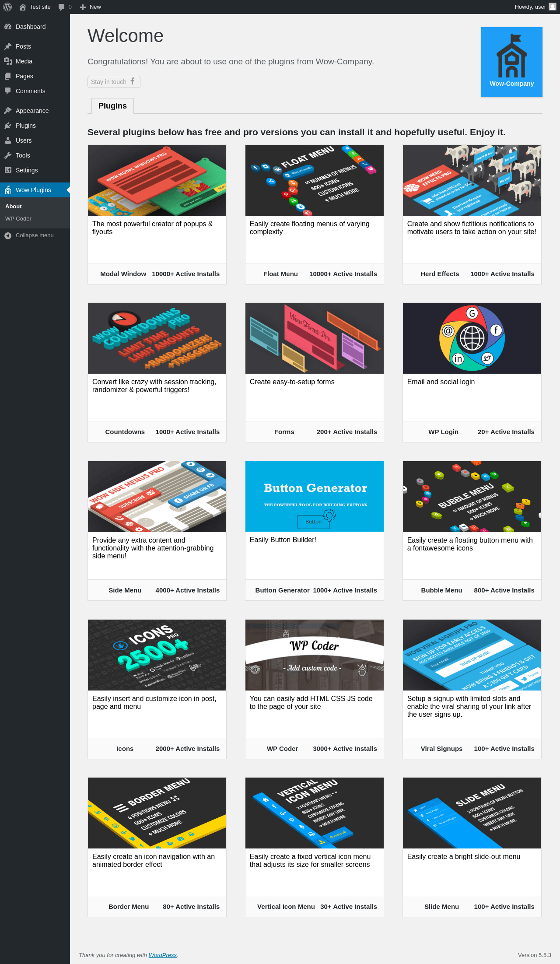Viewport: 560px width, 964px height.
Task: Click the Dashboard gauge icon
Action: (8, 27)
